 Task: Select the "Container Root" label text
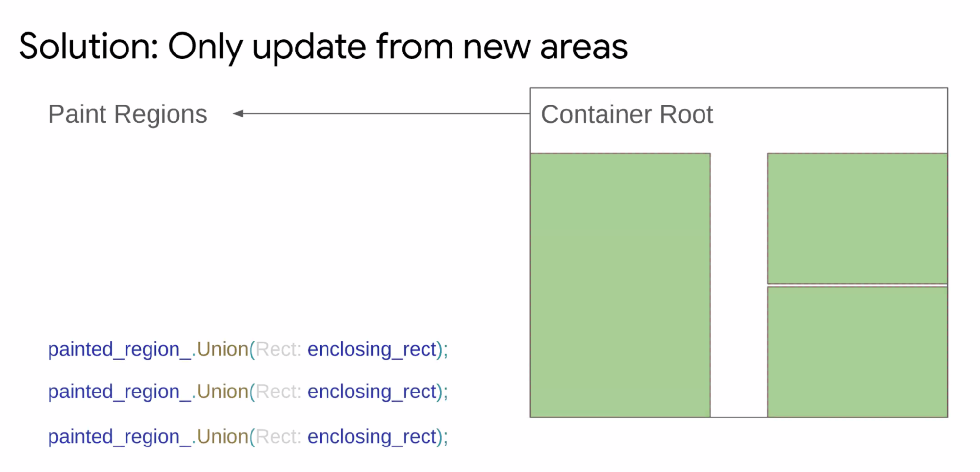click(627, 115)
